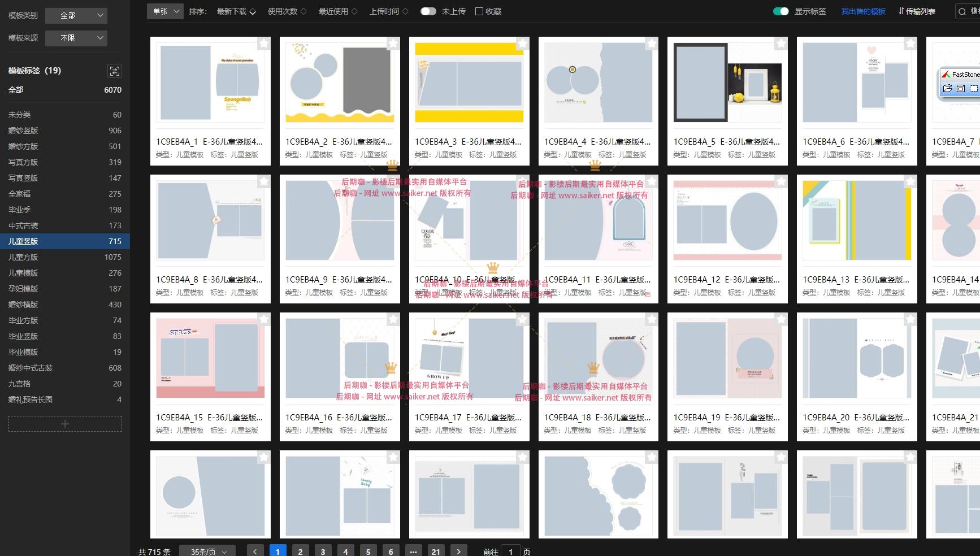Image resolution: width=980 pixels, height=556 pixels.
Task: Select the 九宫格 tag
Action: tap(65, 384)
